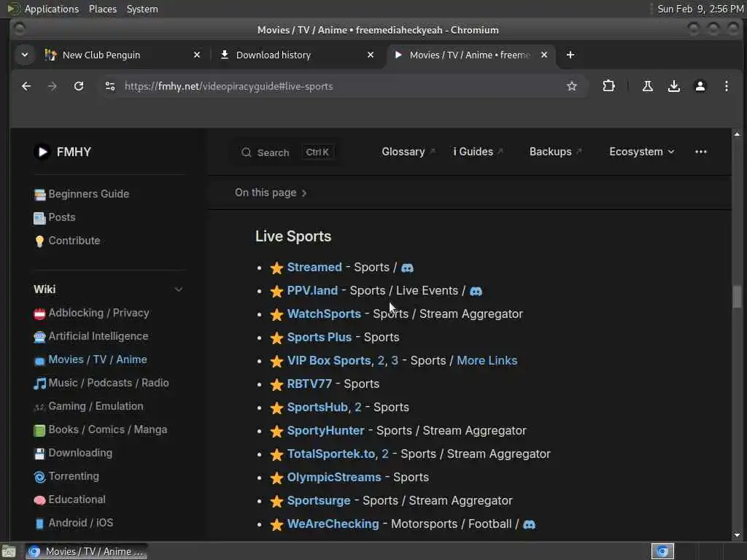
Task: Open Android / iOS wiki page
Action: pos(74,523)
